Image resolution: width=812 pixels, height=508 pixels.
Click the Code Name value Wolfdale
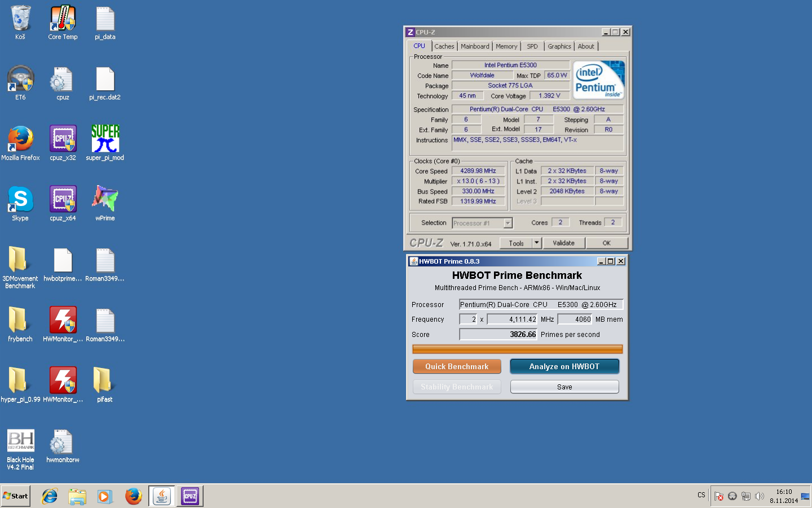[x=482, y=75]
